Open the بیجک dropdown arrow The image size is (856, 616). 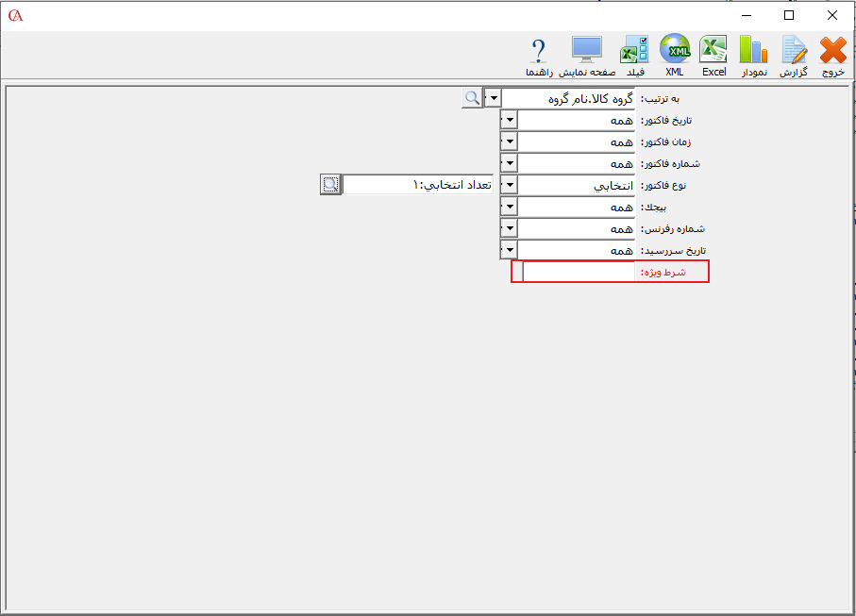[509, 207]
